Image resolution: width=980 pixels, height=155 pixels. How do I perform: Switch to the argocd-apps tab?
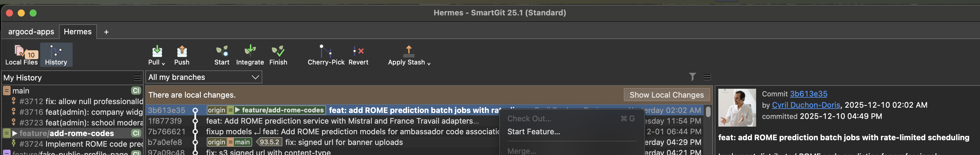pyautogui.click(x=31, y=32)
